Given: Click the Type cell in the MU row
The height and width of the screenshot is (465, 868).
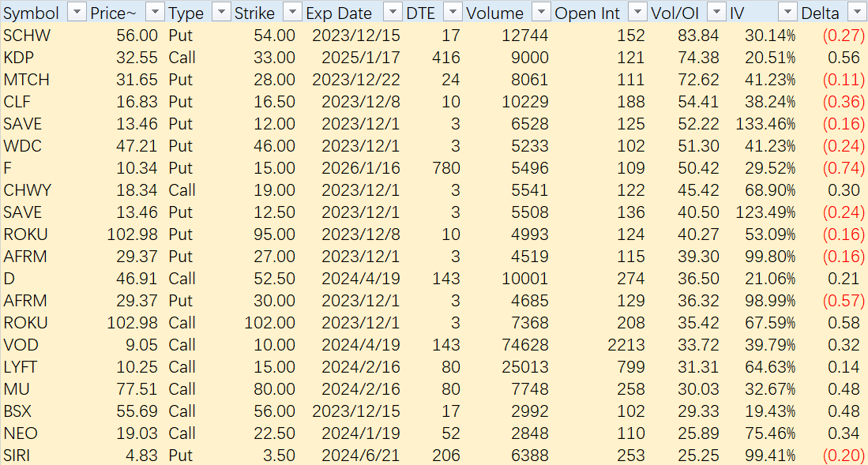Looking at the screenshot, I should click(x=182, y=389).
